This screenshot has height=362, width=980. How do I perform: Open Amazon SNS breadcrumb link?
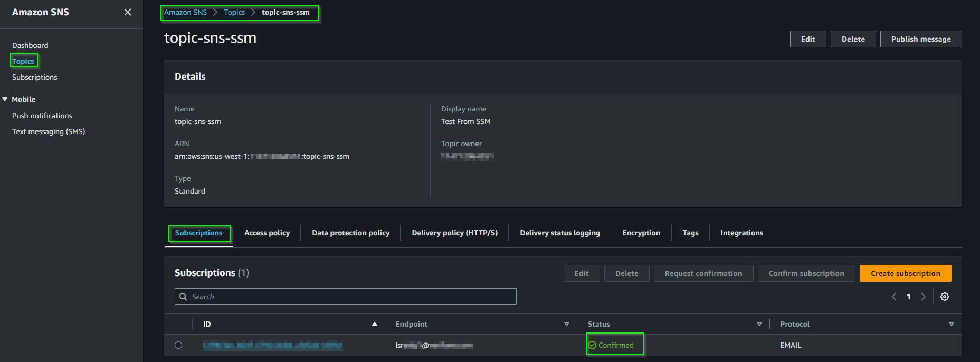[185, 12]
